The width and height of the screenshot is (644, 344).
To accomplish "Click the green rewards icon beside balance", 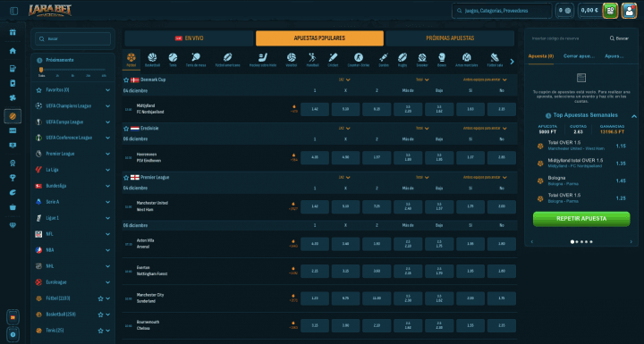I will point(610,11).
